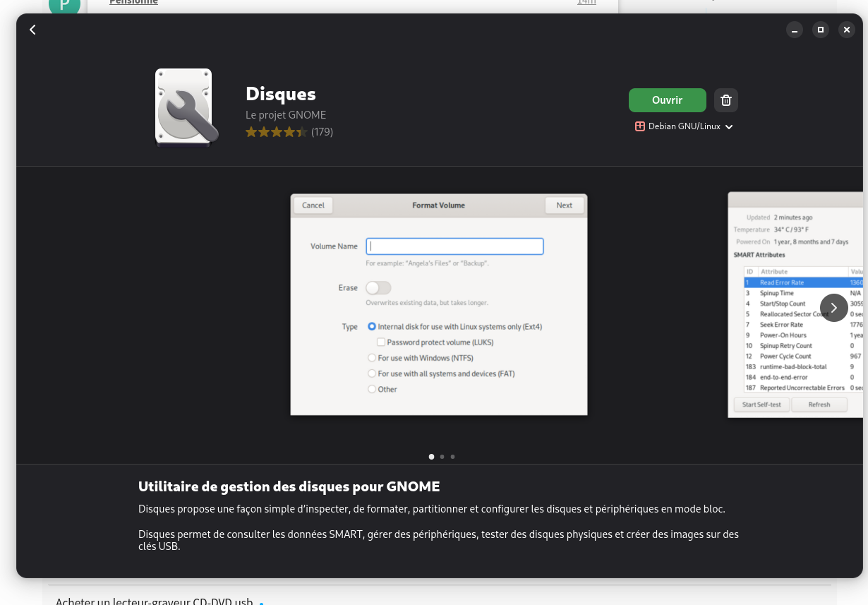Select the third carousel page dot

tap(453, 457)
